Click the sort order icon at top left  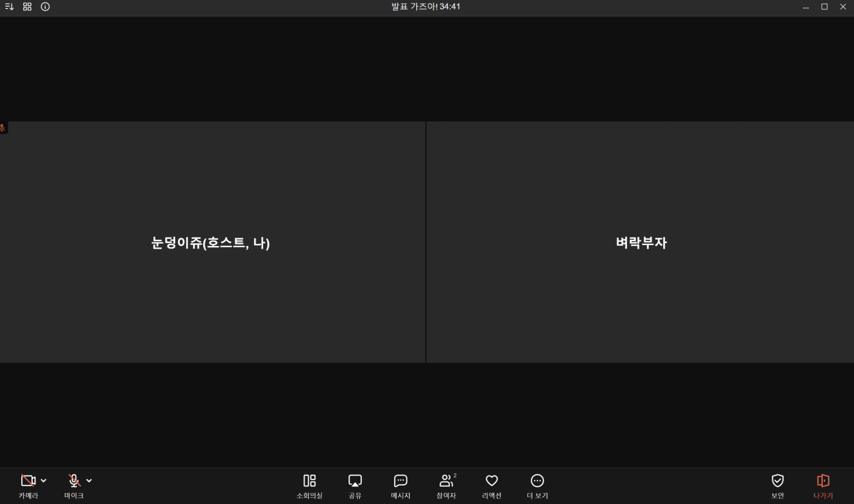point(10,7)
